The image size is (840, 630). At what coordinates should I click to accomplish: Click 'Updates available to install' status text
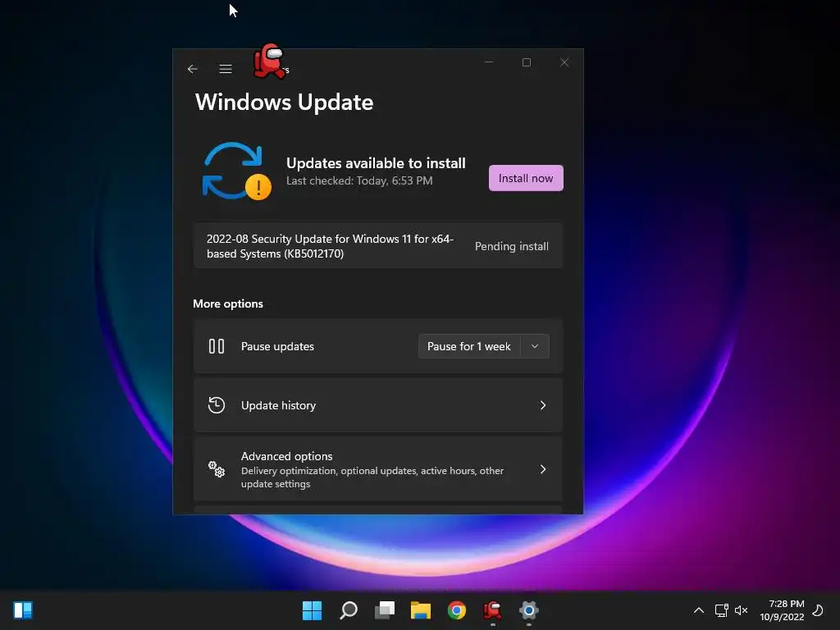pyautogui.click(x=376, y=163)
